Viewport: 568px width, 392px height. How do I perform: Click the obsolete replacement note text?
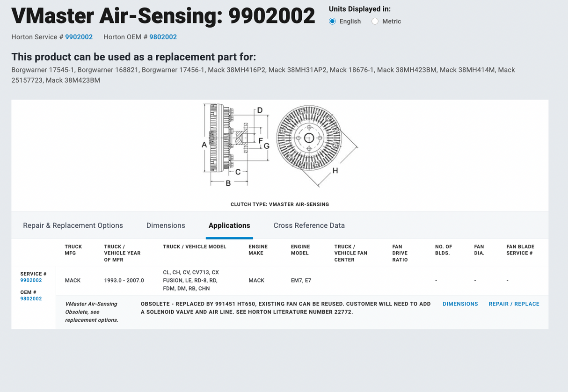pyautogui.click(x=285, y=307)
